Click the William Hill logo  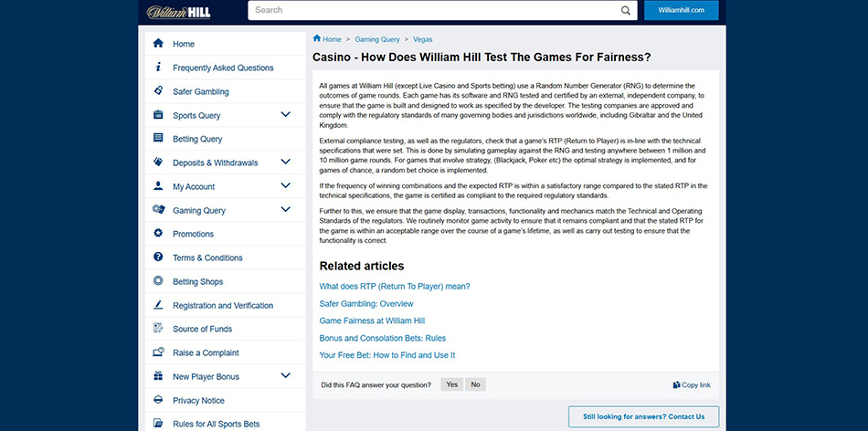178,12
